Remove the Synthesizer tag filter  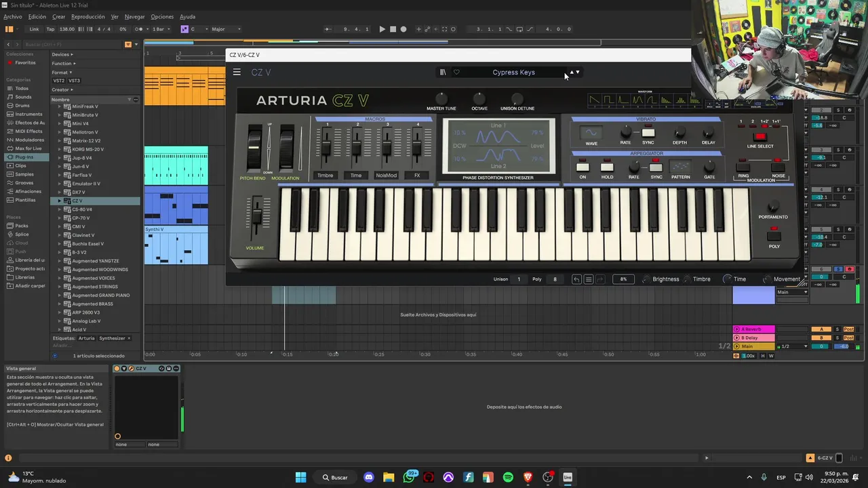(129, 338)
